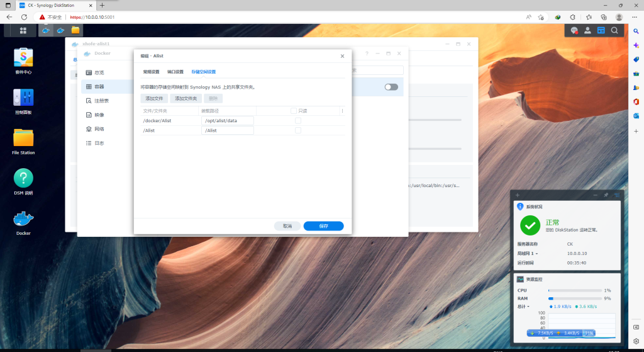Select the File Station folder taskbar icon
The height and width of the screenshot is (352, 644).
coord(75,30)
